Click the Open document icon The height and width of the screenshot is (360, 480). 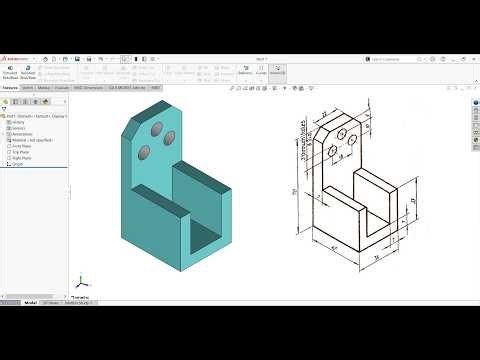click(65, 59)
